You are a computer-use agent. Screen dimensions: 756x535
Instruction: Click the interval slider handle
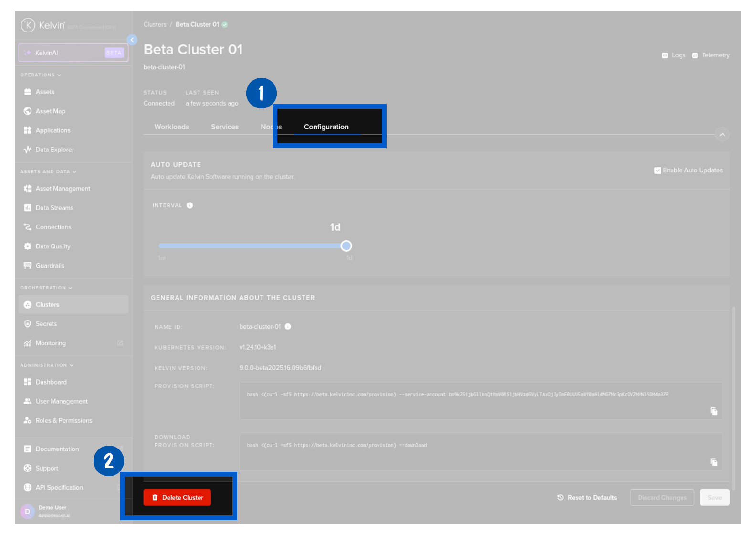tap(346, 246)
